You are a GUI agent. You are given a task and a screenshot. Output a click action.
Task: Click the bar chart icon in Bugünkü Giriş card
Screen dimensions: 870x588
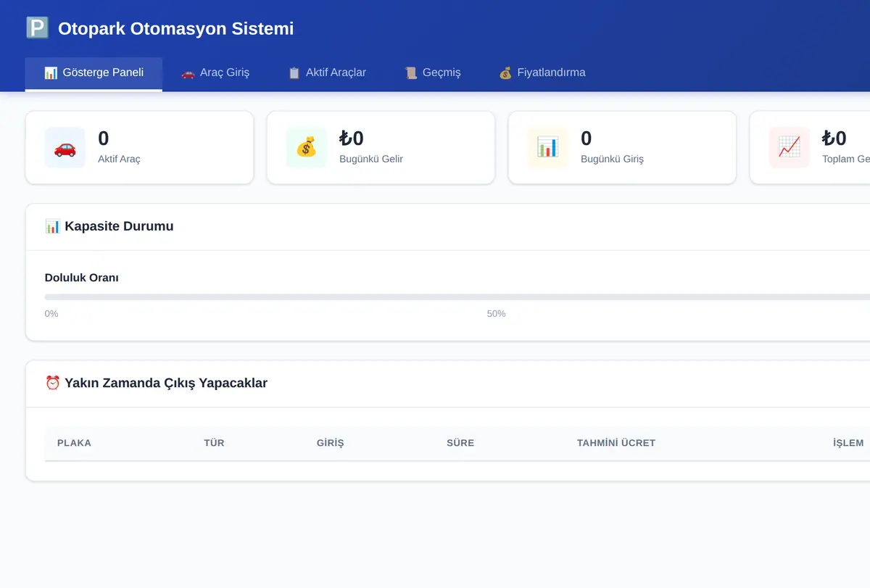click(547, 148)
